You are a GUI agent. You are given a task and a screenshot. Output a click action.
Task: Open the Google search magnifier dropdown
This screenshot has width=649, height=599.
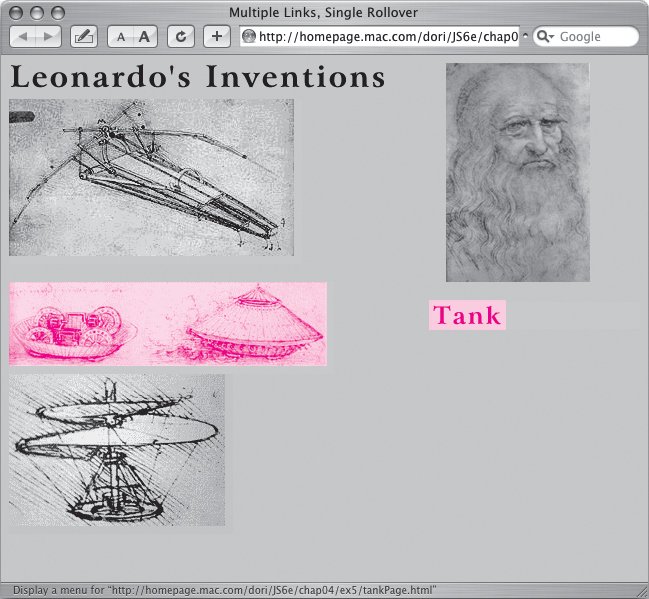(546, 37)
